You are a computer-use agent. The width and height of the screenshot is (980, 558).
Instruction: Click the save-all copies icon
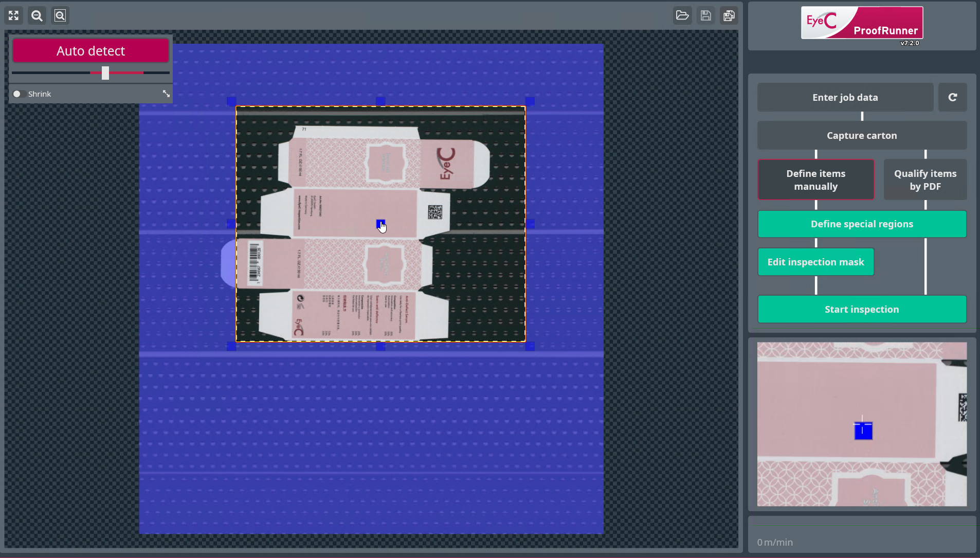point(729,15)
